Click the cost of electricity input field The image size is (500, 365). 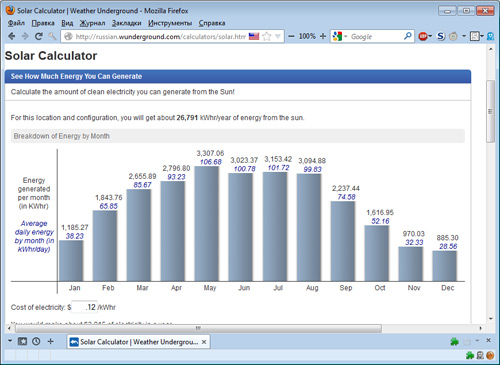click(84, 307)
